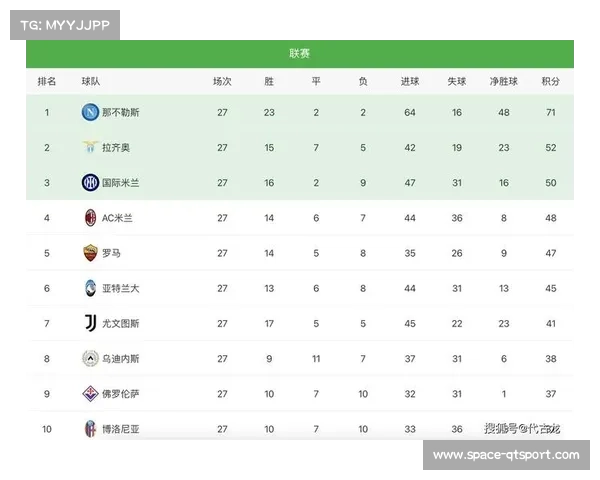Image resolution: width=600 pixels, height=480 pixels.
Task: Sort by 净胜球 column header
Action: point(504,81)
